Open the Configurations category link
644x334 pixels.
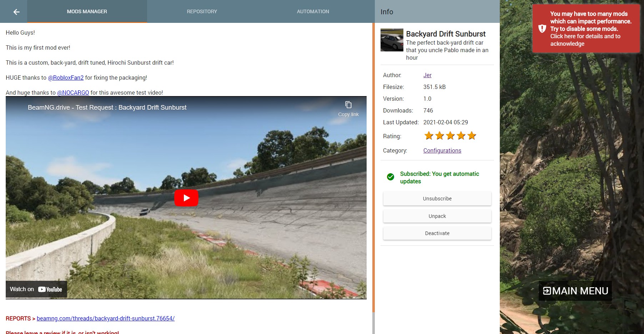[442, 150]
